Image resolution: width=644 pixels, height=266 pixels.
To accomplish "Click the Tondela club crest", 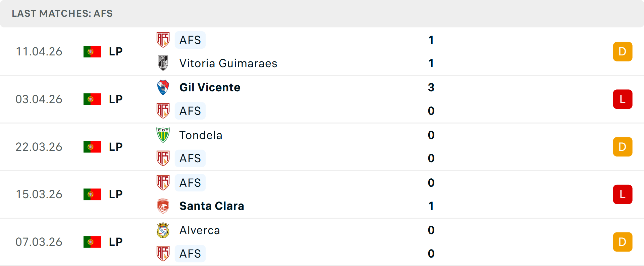I will (163, 135).
